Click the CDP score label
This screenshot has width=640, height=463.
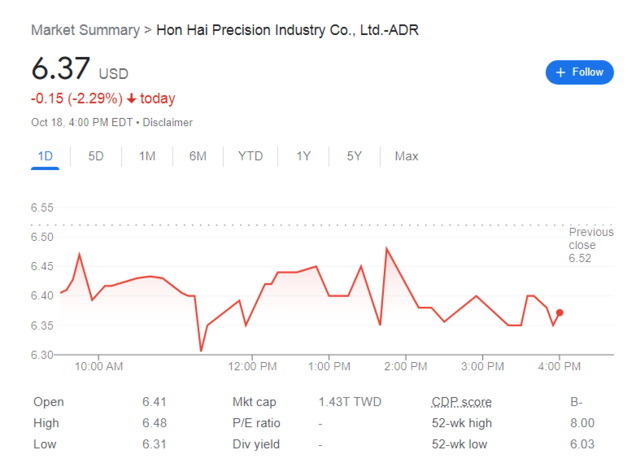[462, 402]
